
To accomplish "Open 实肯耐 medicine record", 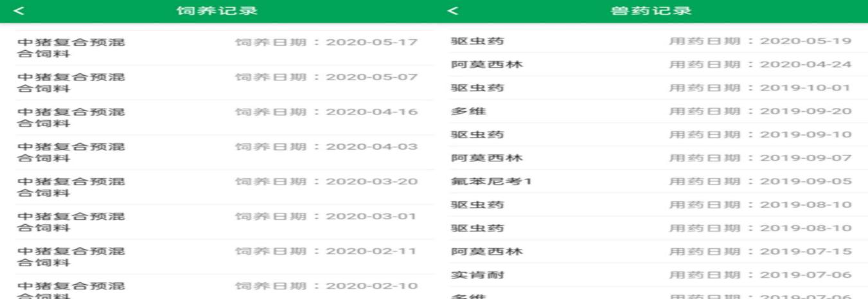I will (651, 275).
